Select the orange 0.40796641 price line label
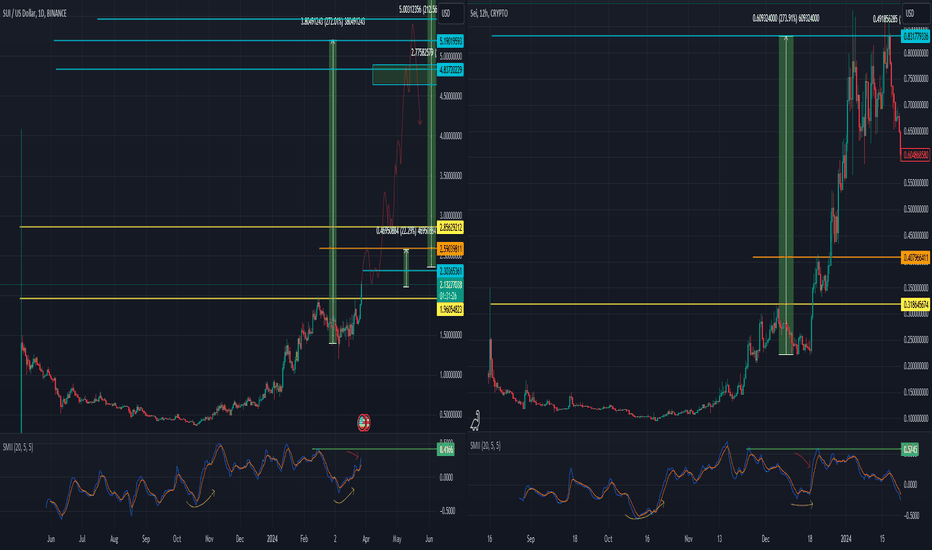This screenshot has width=932, height=550. point(916,257)
